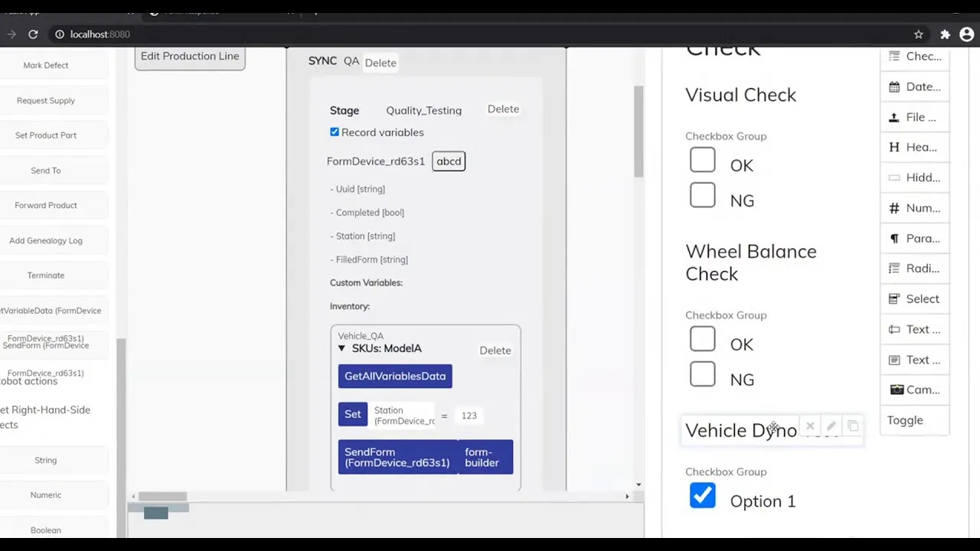Image resolution: width=980 pixels, height=551 pixels.
Task: Click the SendForm (FormDevice_rd63s1) block
Action: [x=397, y=457]
